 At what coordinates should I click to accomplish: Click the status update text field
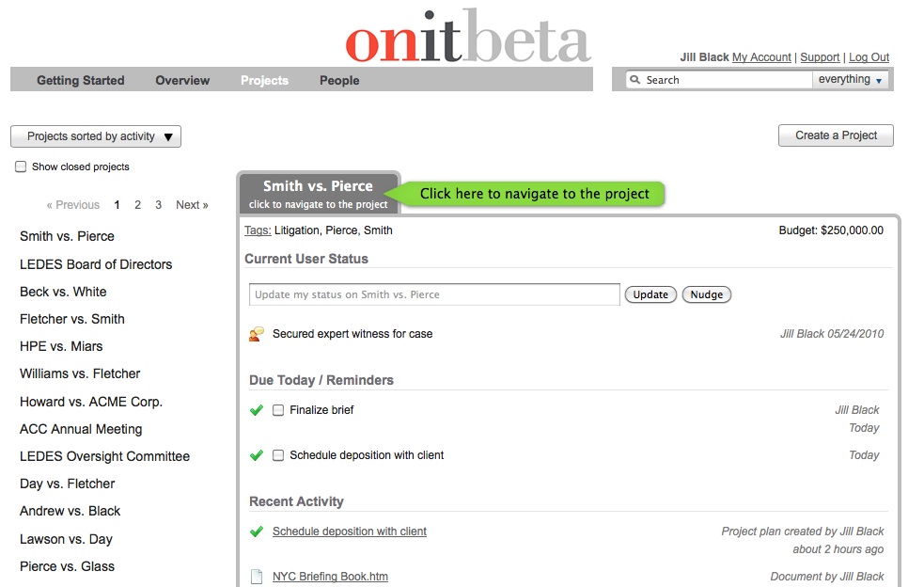[x=434, y=294]
